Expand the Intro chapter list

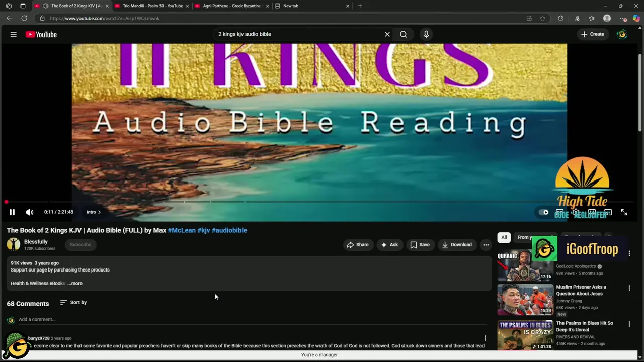click(94, 212)
